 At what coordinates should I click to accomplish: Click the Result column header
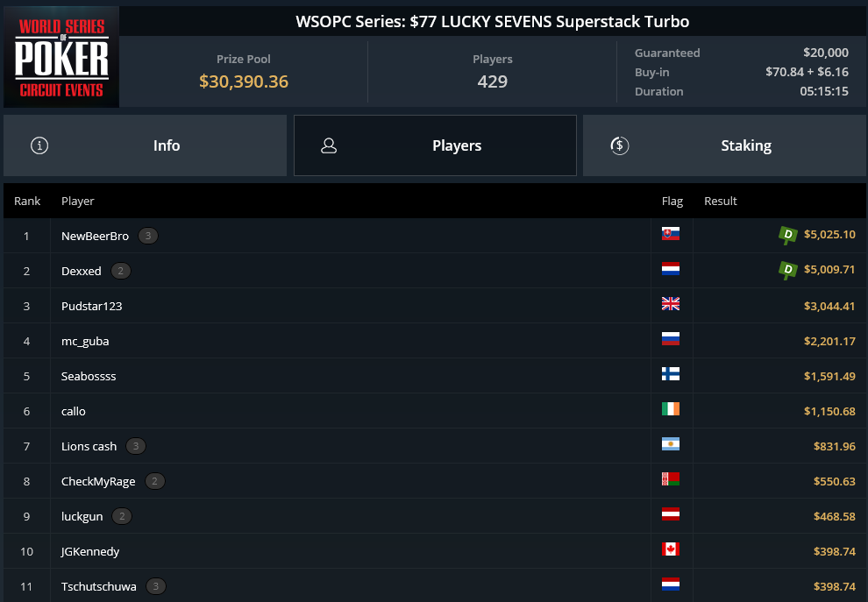click(720, 201)
